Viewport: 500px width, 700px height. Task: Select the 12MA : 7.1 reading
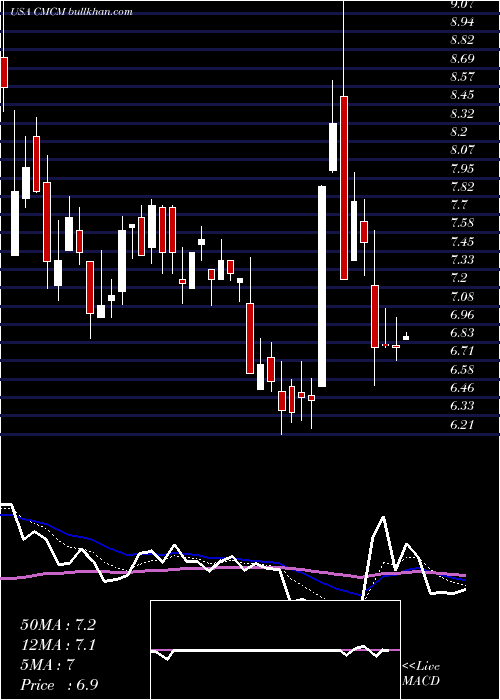pyautogui.click(x=58, y=645)
